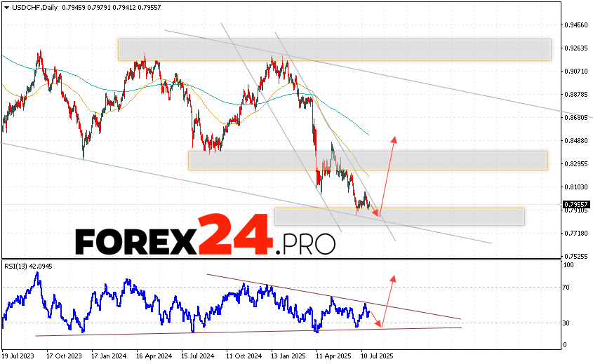Click the USDCHF,Daily chart title text
This screenshot has width=593, height=364.
click(32, 8)
